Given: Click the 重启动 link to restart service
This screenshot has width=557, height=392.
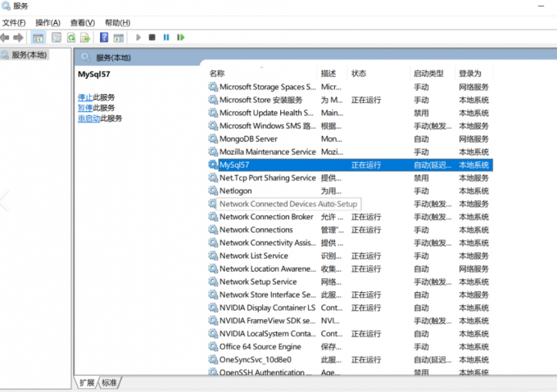Looking at the screenshot, I should point(88,118).
